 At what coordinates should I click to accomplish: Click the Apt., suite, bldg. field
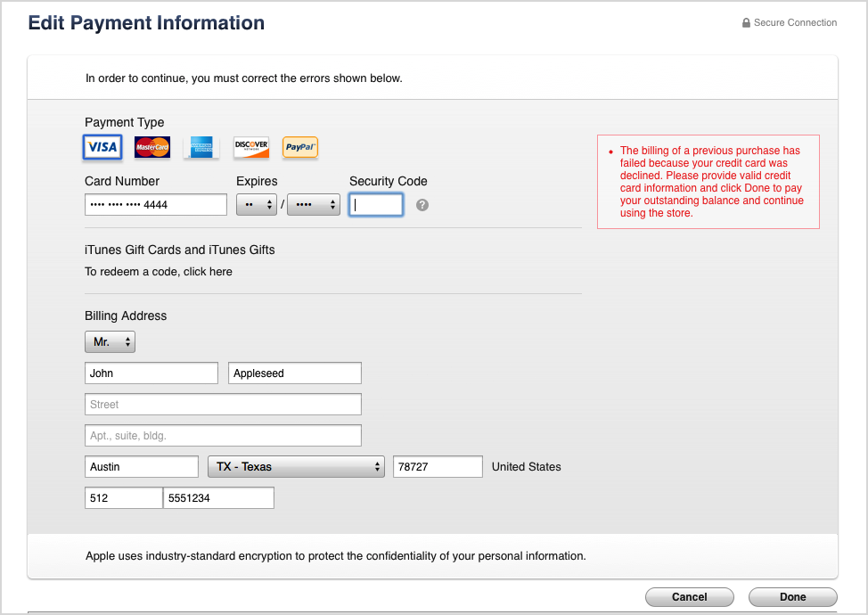click(x=223, y=436)
